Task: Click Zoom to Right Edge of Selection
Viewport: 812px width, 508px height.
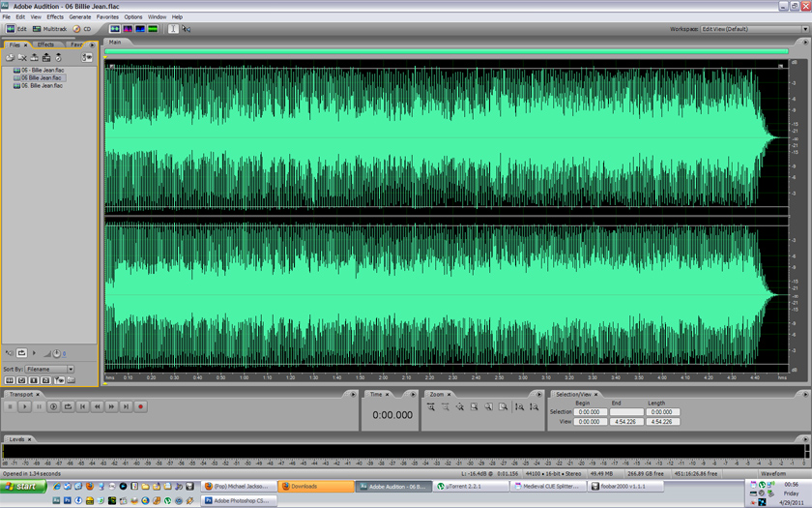Action: tap(504, 407)
